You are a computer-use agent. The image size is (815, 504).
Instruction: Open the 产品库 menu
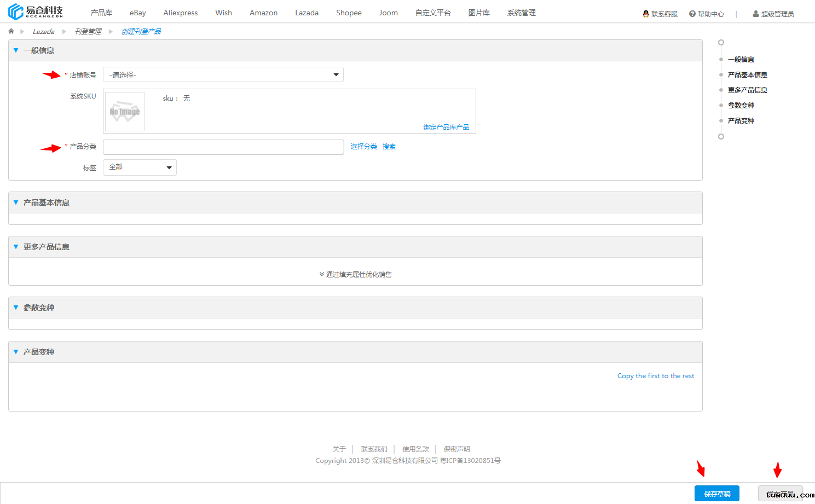click(x=101, y=13)
